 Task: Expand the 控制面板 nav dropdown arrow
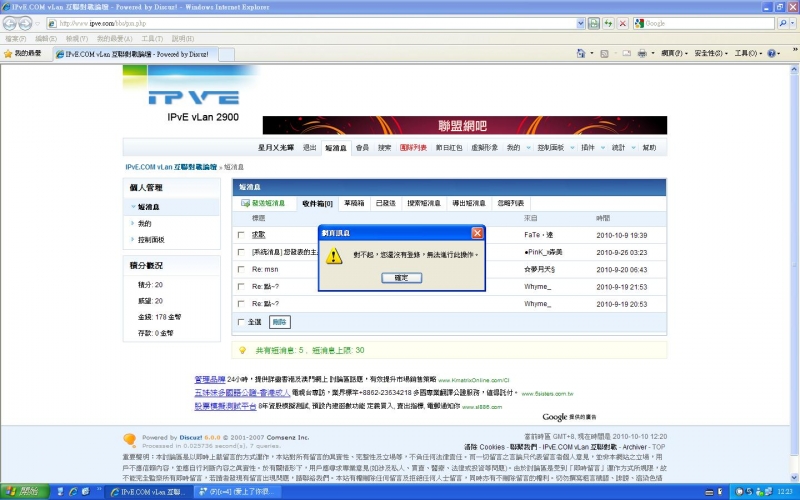[572, 148]
